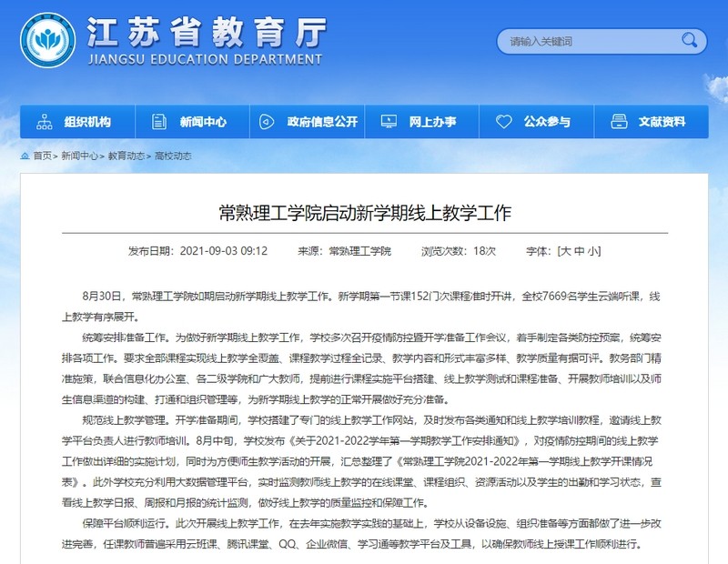Set font size to 中
728x564 pixels.
[580, 251]
